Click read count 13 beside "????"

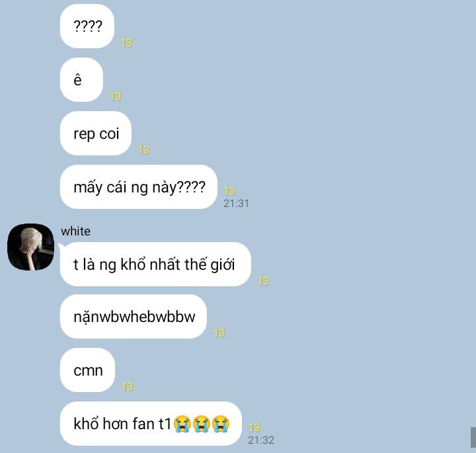(x=126, y=42)
